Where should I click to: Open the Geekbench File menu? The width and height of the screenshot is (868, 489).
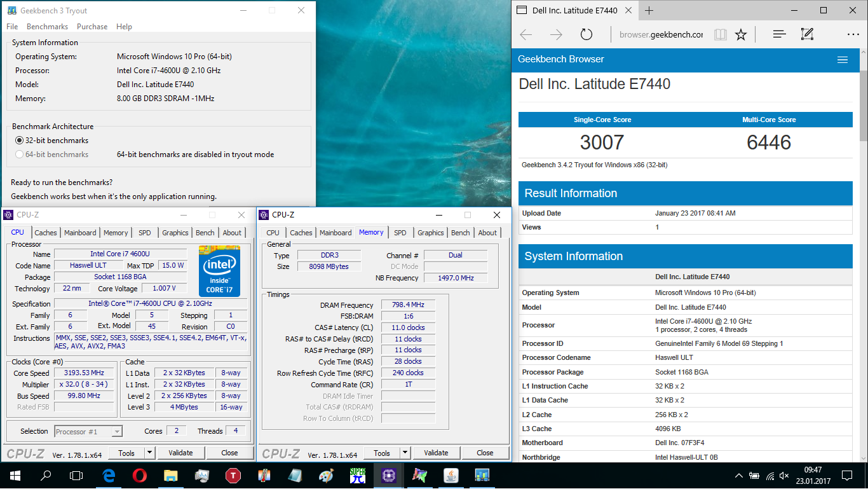(12, 27)
